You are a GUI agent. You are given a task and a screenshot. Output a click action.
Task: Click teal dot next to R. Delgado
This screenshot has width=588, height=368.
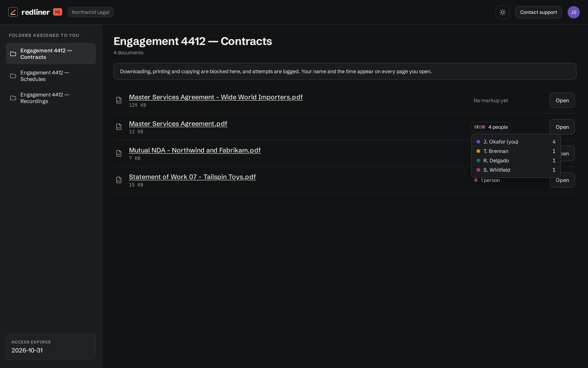(x=478, y=161)
